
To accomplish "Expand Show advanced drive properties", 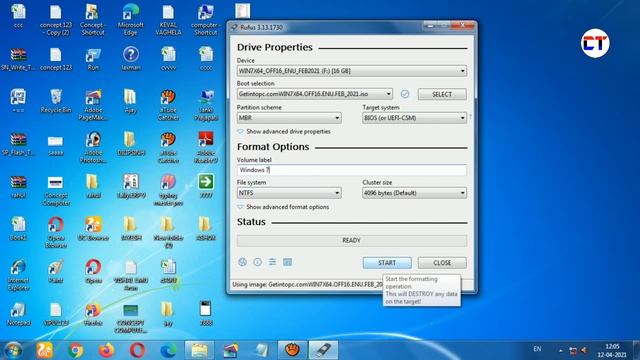I will 284,131.
